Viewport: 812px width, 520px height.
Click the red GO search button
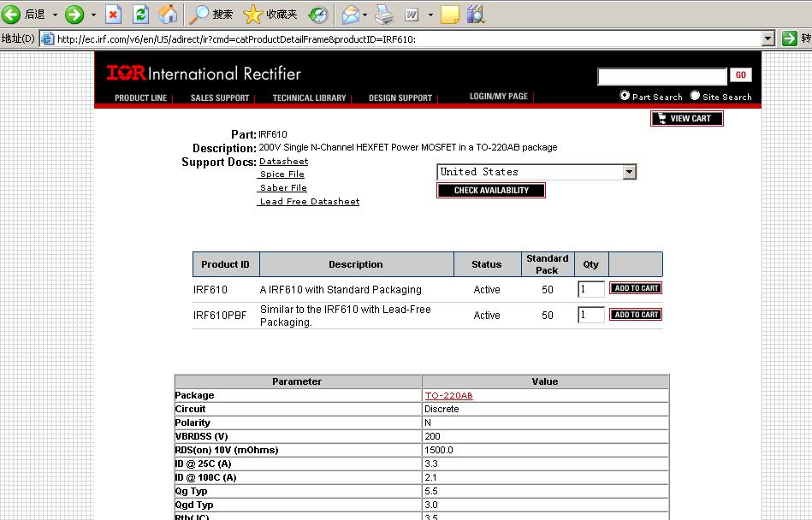click(740, 75)
